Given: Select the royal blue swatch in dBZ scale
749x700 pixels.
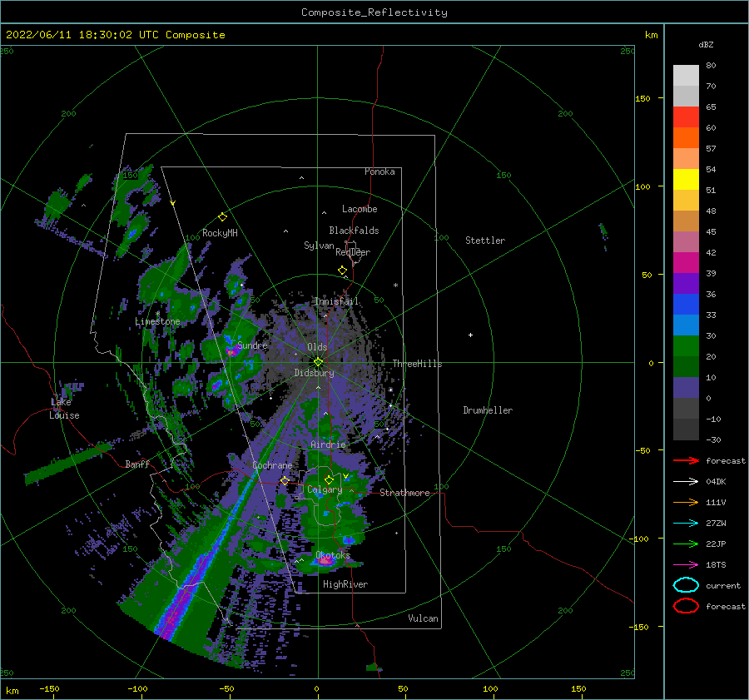Looking at the screenshot, I should (686, 304).
